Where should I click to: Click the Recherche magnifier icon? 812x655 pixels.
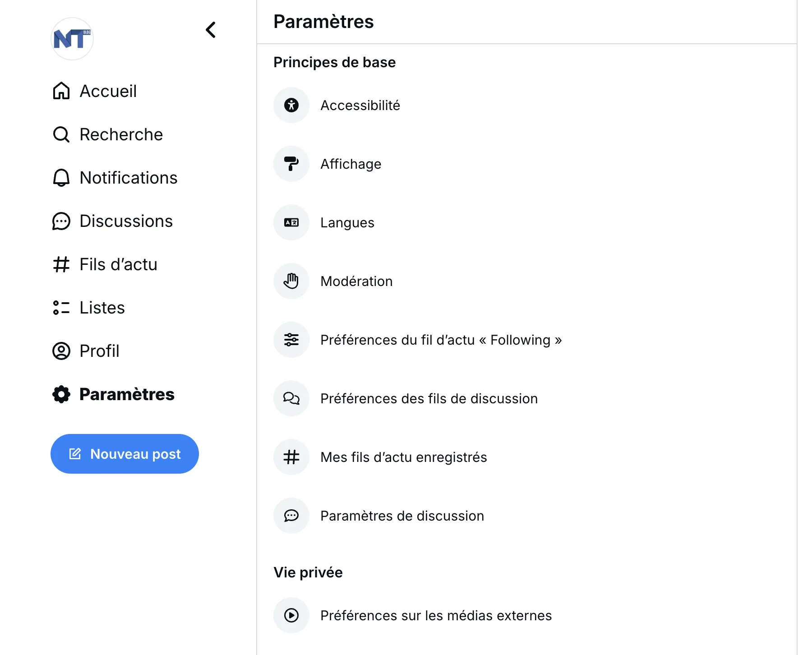(x=61, y=134)
